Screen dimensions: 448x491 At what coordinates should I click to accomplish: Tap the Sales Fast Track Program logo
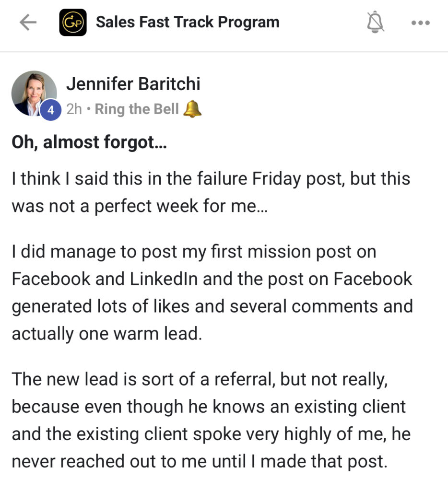(x=72, y=23)
